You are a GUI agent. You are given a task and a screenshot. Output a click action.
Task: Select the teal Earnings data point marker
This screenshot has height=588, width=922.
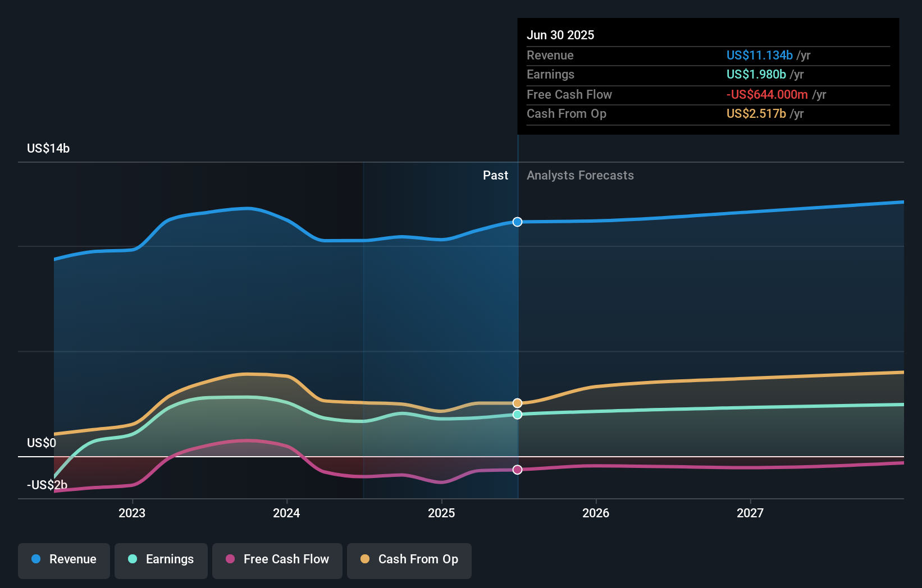coord(517,415)
